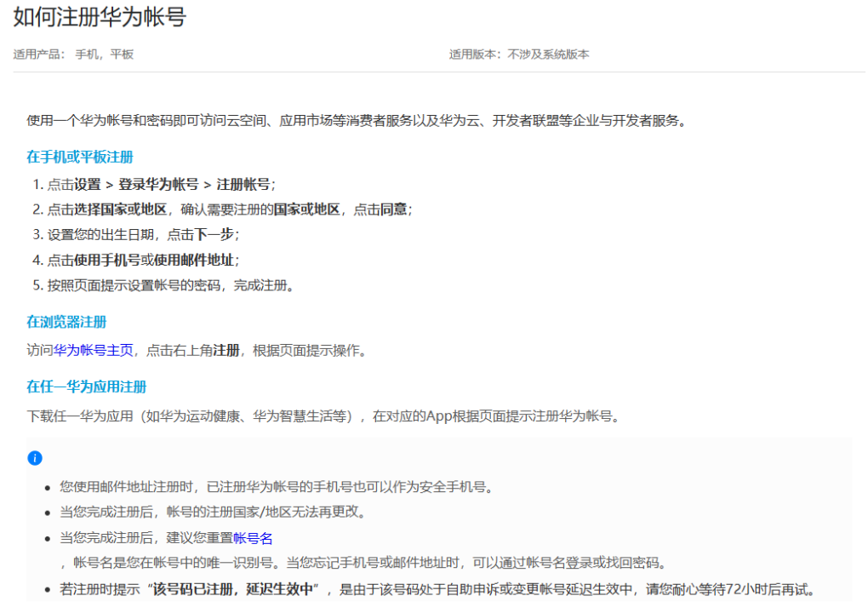Screen dimensions: 868x613
Task: Click the 适用产品 label
Action: pos(38,54)
